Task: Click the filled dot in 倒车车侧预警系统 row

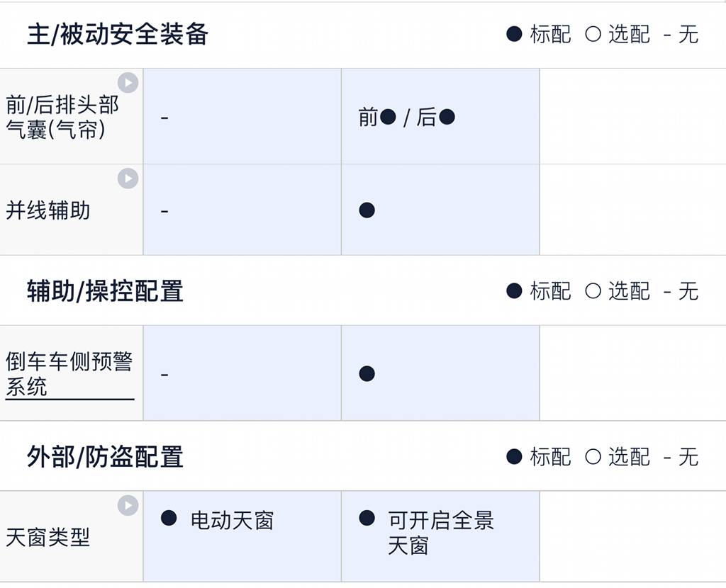Action: point(367,374)
